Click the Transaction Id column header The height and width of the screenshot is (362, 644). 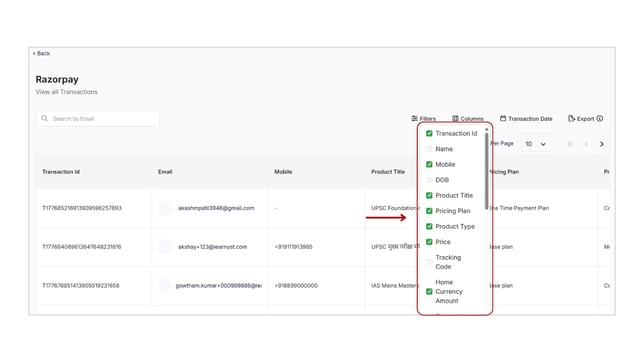pyautogui.click(x=61, y=172)
